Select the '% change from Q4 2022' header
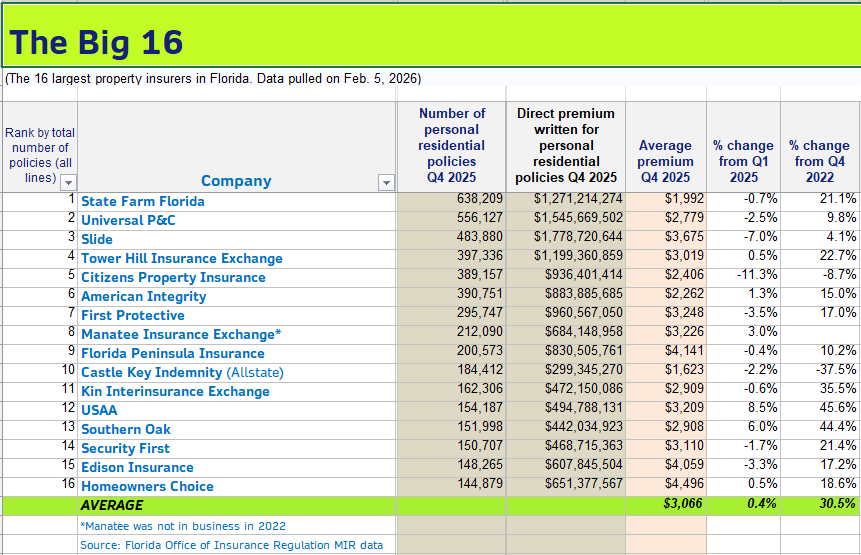The height and width of the screenshot is (555, 861). (818, 161)
